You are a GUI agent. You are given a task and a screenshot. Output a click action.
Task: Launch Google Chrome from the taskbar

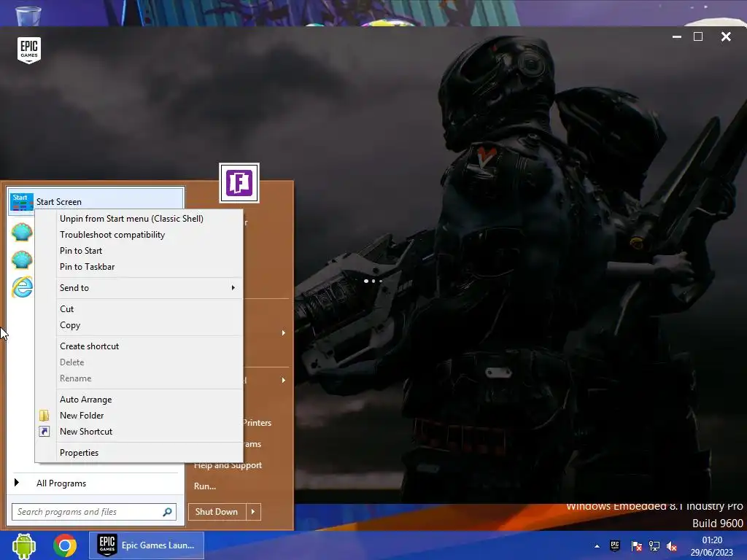coord(65,545)
